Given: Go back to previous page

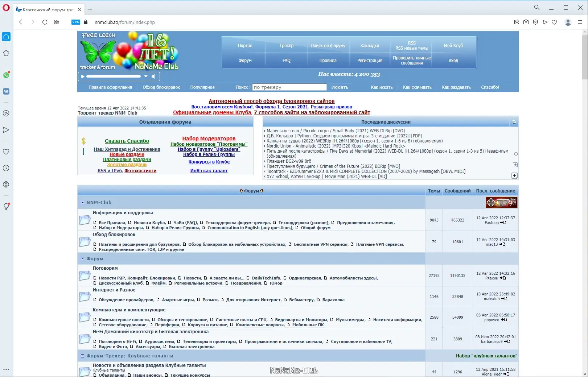Looking at the screenshot, I should click(x=21, y=22).
